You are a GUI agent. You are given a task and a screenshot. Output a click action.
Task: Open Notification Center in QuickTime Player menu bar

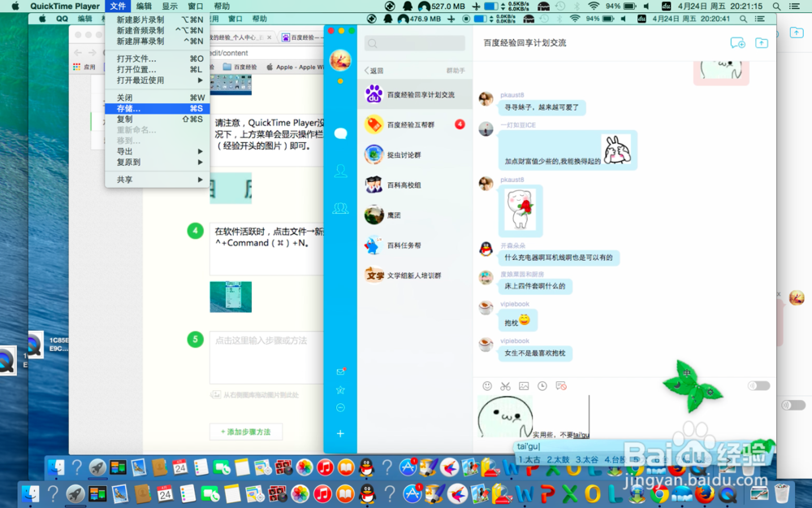click(794, 7)
